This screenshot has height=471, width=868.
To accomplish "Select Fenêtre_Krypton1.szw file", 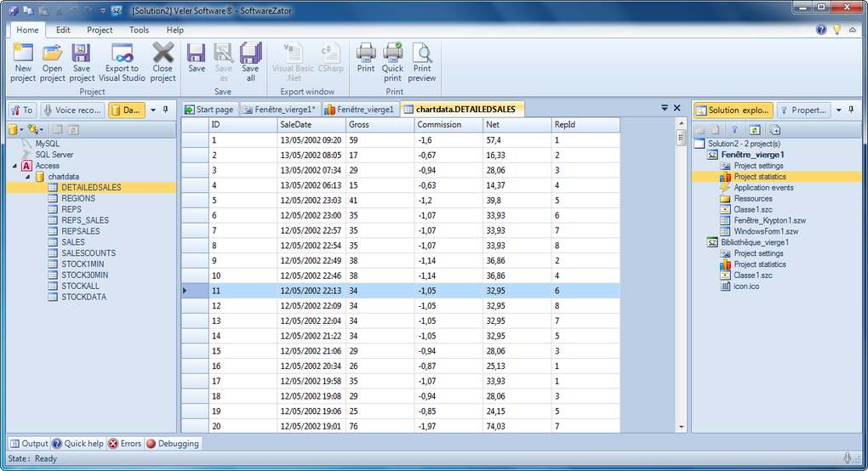I will tap(769, 220).
